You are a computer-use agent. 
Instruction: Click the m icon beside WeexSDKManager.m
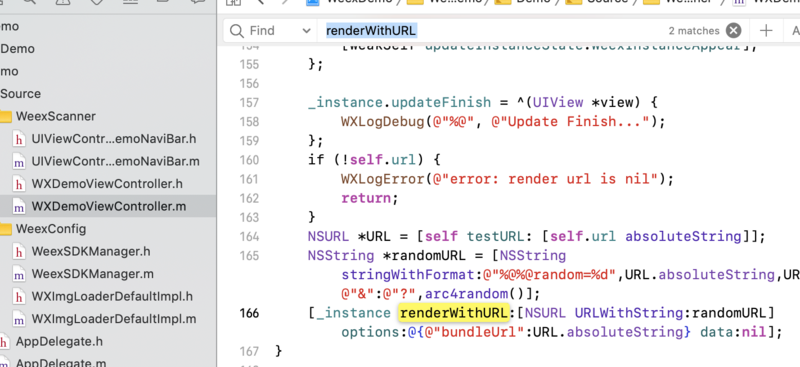[19, 274]
